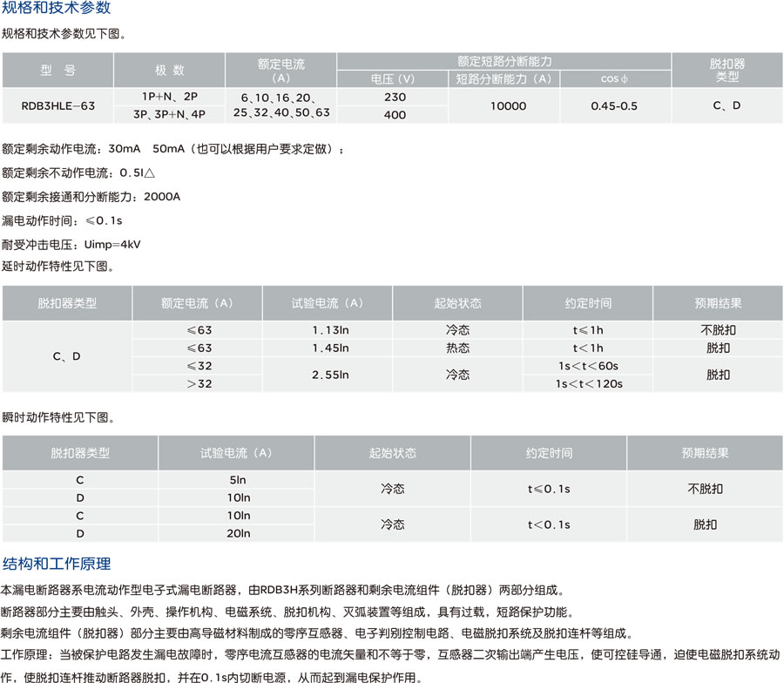The height and width of the screenshot is (683, 784).
Task: Select the 额定剩余接通和分断能力 2000A line
Action: 91,197
